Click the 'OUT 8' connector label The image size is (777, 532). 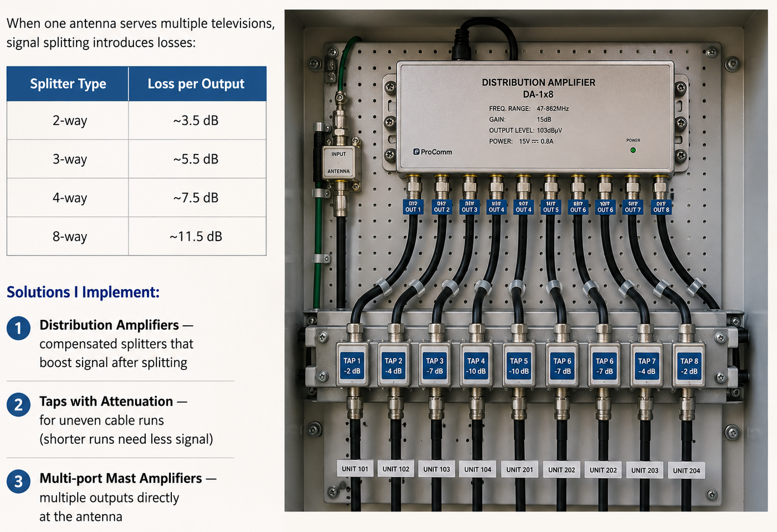pos(661,207)
